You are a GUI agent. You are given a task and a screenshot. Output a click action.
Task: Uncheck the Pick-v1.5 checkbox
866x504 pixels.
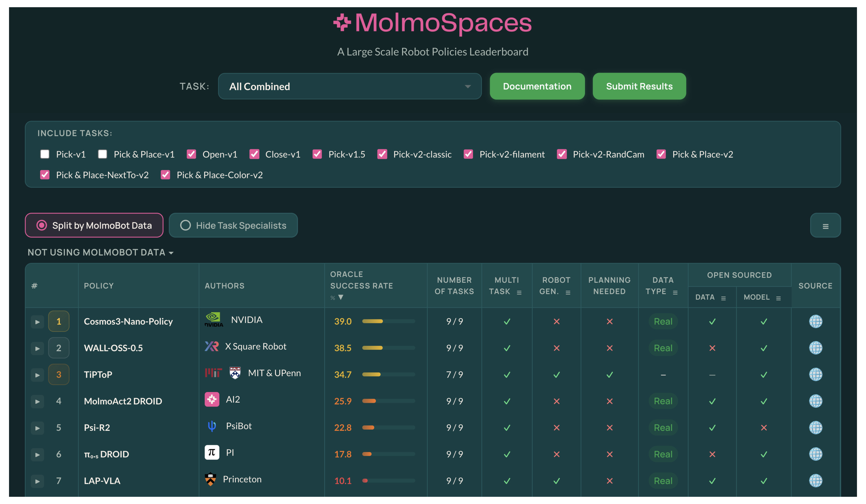(317, 154)
